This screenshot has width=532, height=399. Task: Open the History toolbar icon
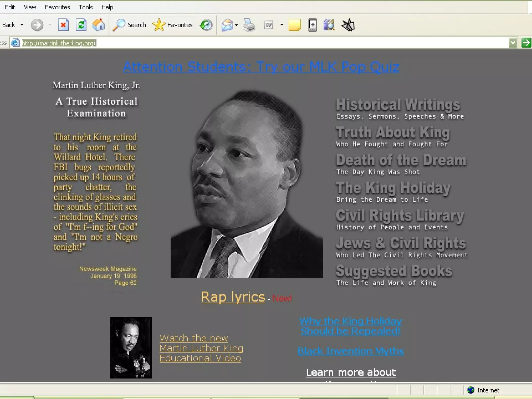(x=206, y=25)
